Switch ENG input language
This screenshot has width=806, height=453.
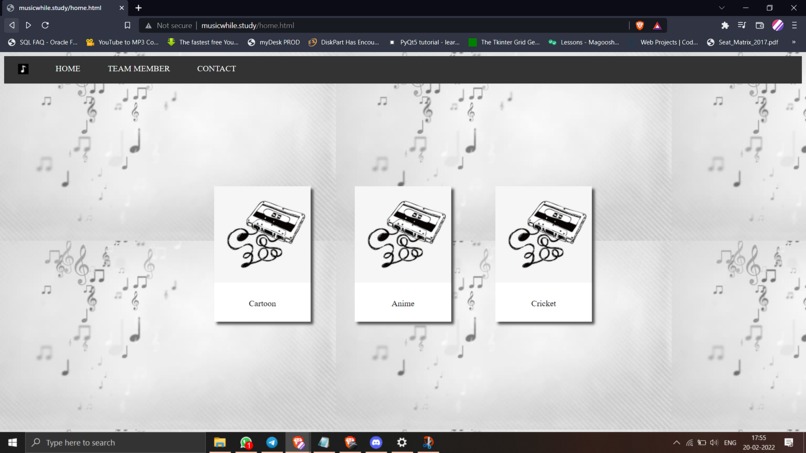[730, 442]
